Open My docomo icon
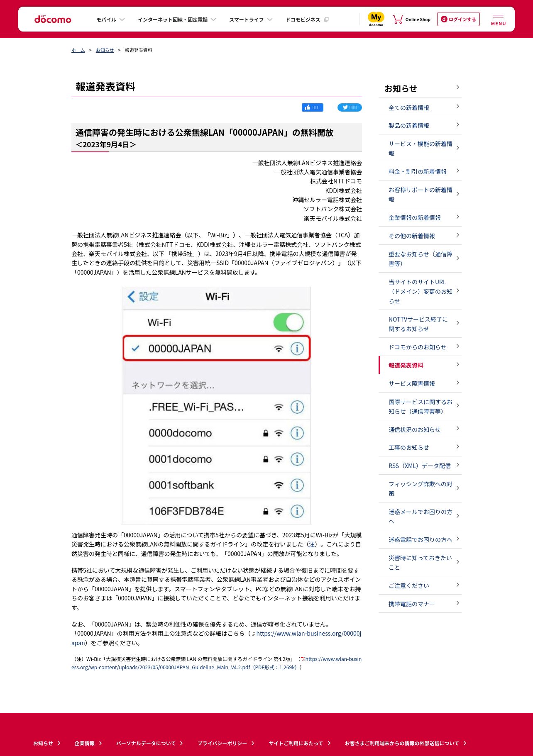The width and height of the screenshot is (533, 756). tap(376, 19)
